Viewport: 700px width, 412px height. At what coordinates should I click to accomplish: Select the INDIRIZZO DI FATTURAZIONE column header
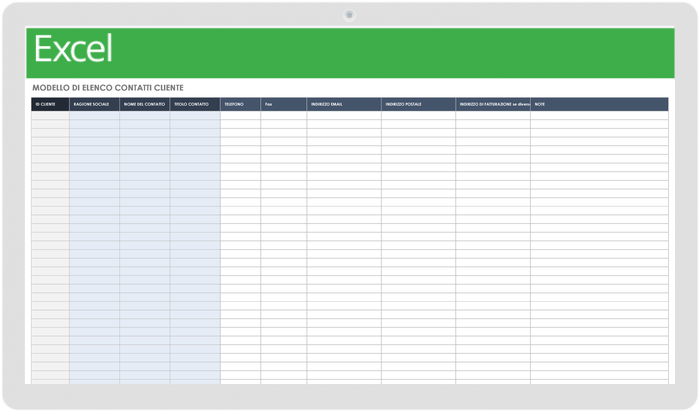[493, 104]
